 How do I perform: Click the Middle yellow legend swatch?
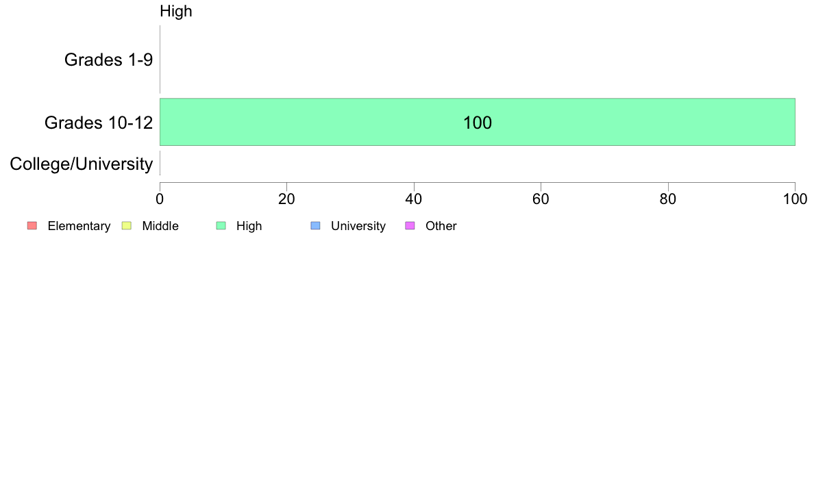coord(126,226)
